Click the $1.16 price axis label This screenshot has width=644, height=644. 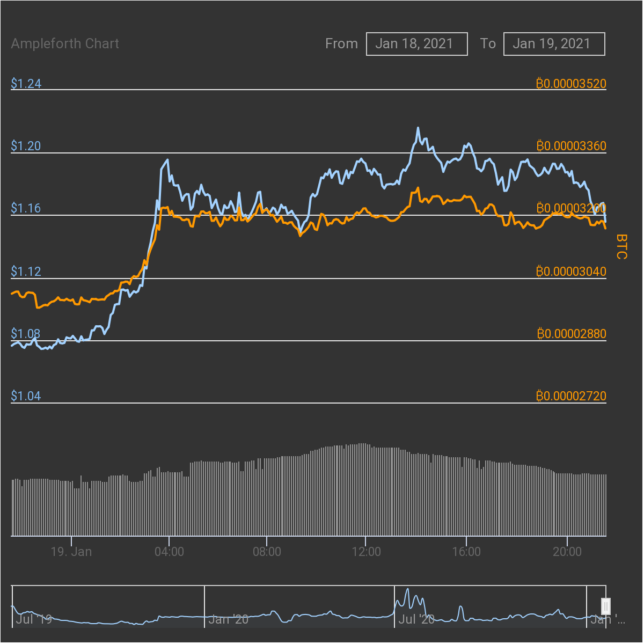(26, 208)
